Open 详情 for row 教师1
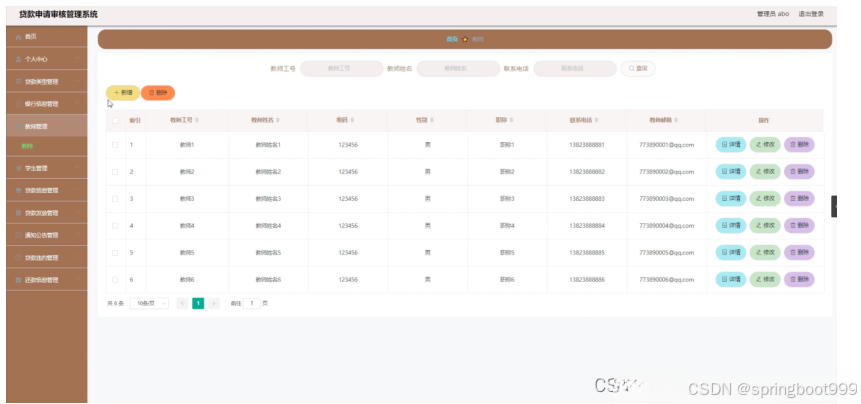Viewport: 861px width, 404px height. [x=731, y=145]
